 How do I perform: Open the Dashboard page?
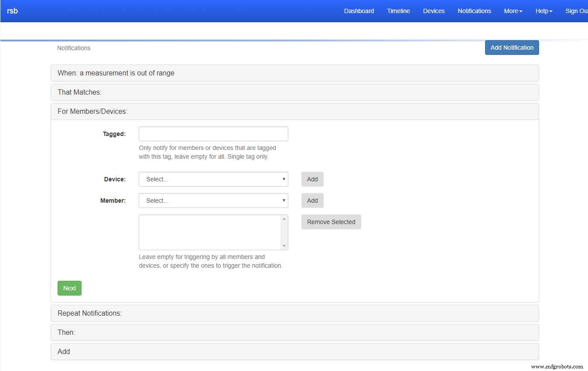pos(359,11)
